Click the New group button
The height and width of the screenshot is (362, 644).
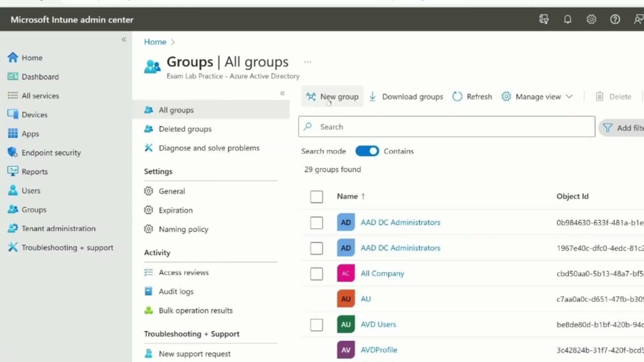(x=332, y=97)
